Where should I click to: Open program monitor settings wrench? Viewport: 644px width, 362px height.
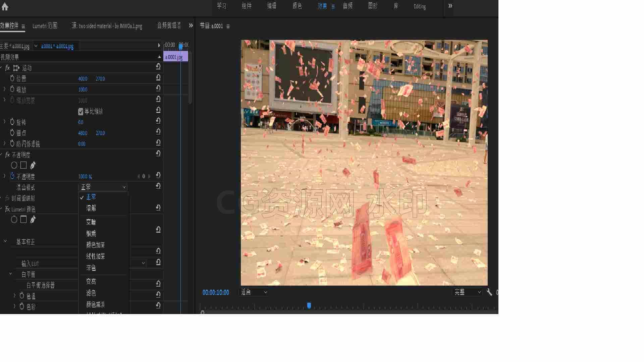(489, 292)
